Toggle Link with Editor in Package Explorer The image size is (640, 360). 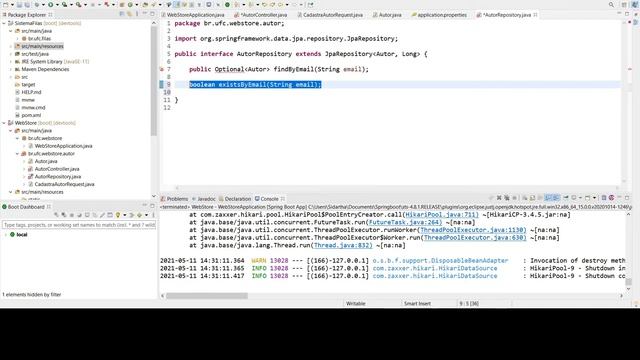129,14
